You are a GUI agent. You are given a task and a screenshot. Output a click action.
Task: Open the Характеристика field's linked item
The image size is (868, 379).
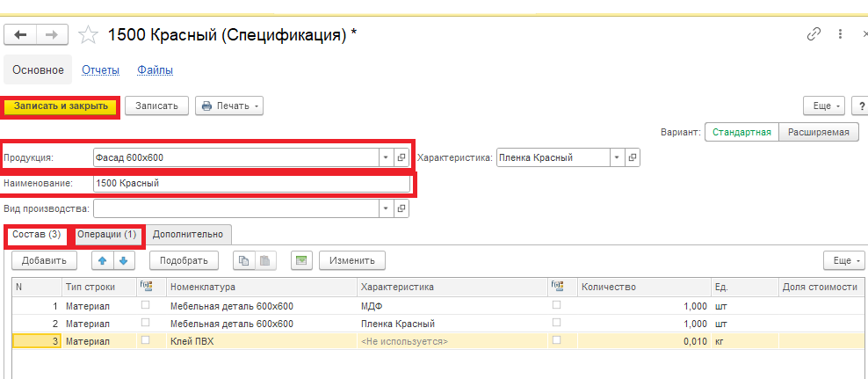[633, 158]
